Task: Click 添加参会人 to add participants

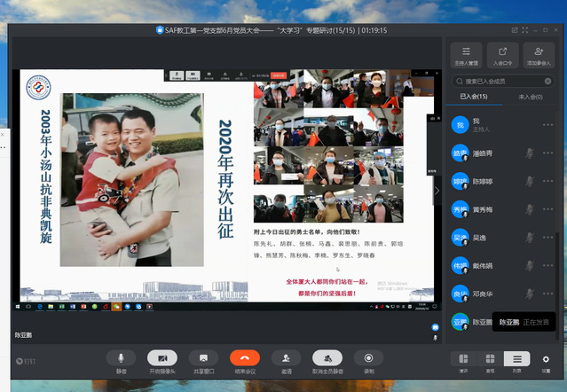Action: (x=539, y=55)
